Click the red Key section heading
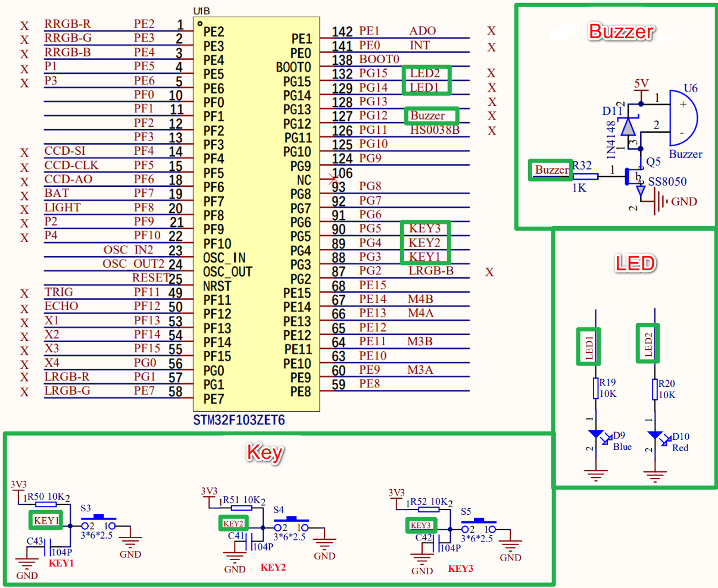Image resolution: width=718 pixels, height=588 pixels. pyautogui.click(x=265, y=453)
